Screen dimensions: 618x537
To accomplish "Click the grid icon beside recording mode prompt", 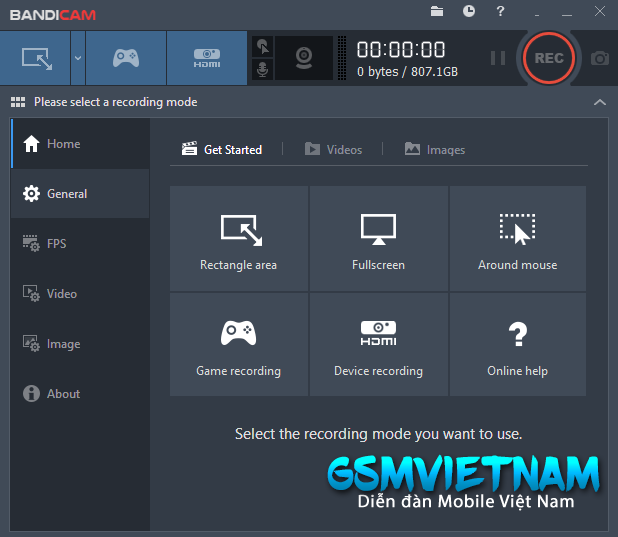I will pos(18,102).
